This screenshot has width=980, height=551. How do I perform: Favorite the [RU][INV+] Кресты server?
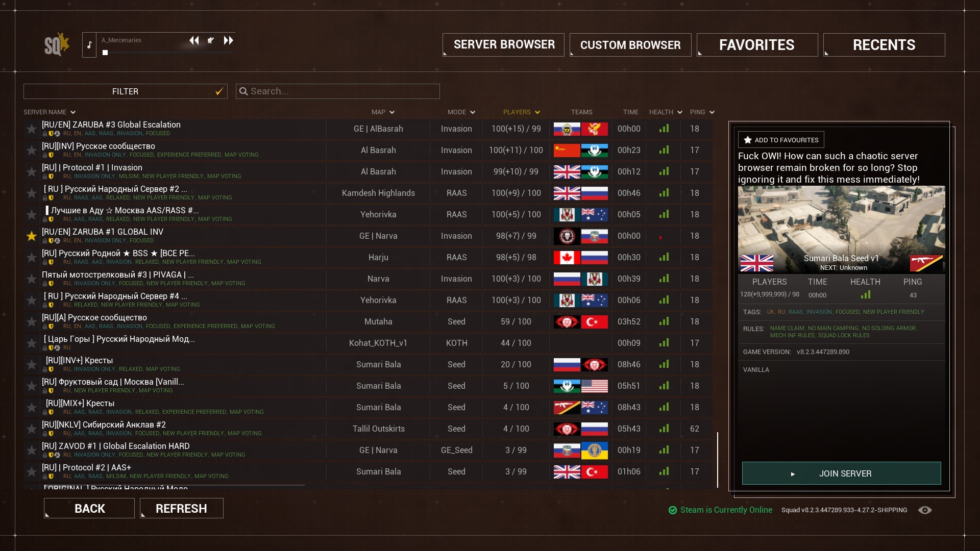(x=32, y=364)
